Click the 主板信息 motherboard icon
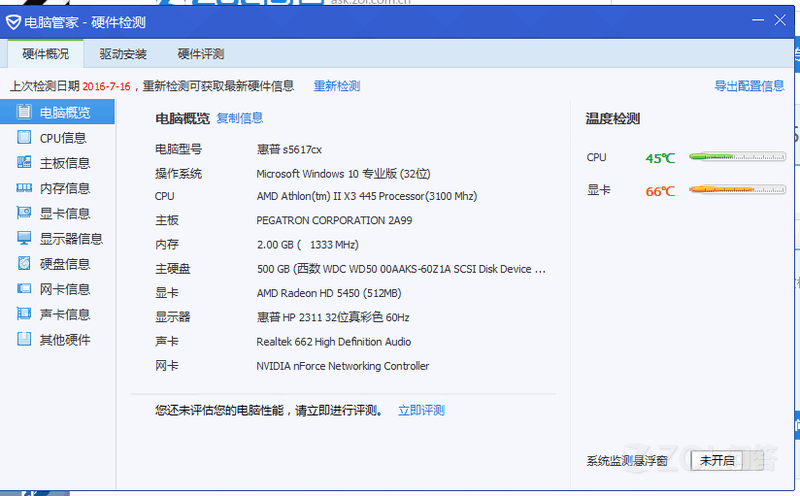This screenshot has width=800, height=496. 24,162
